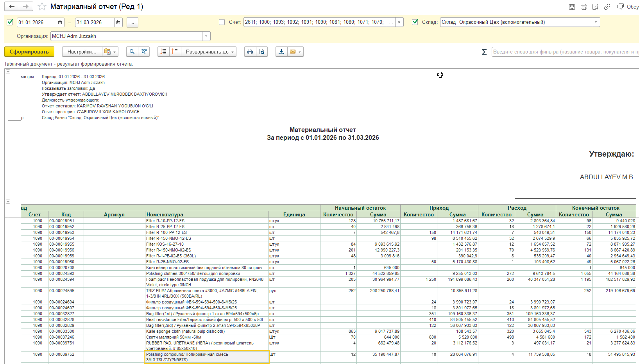639x364 pixels.
Task: Save the report result with the download icon
Action: tap(281, 52)
